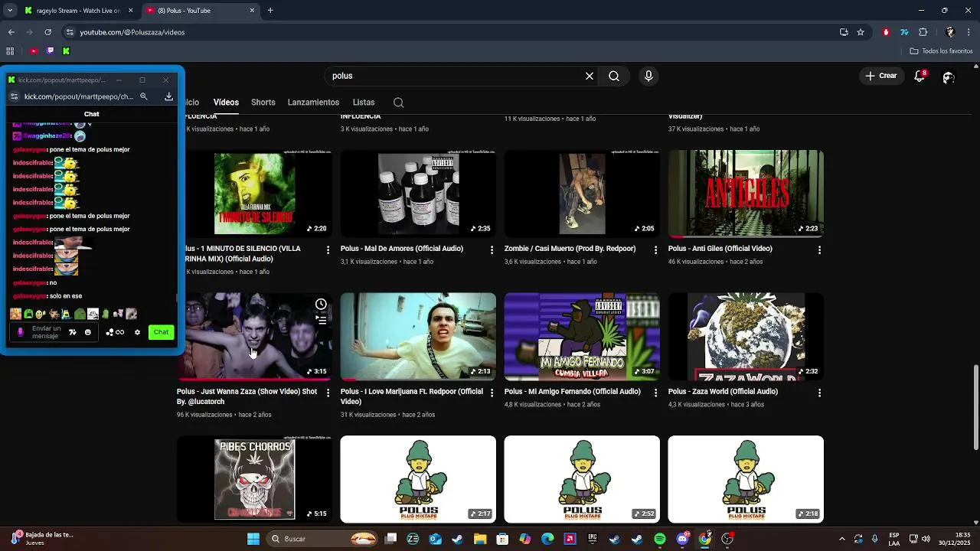Open options menu for Polus - Mal De Amores

(x=492, y=250)
